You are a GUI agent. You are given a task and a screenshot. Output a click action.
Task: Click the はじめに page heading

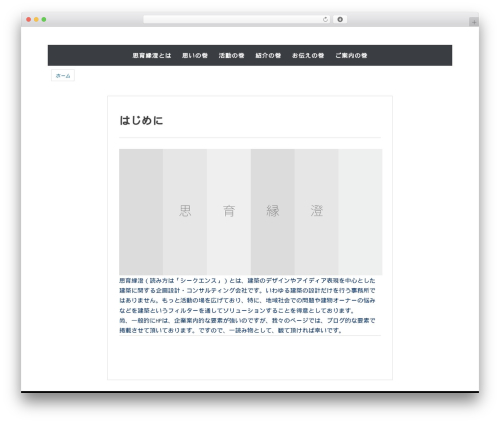click(x=141, y=120)
